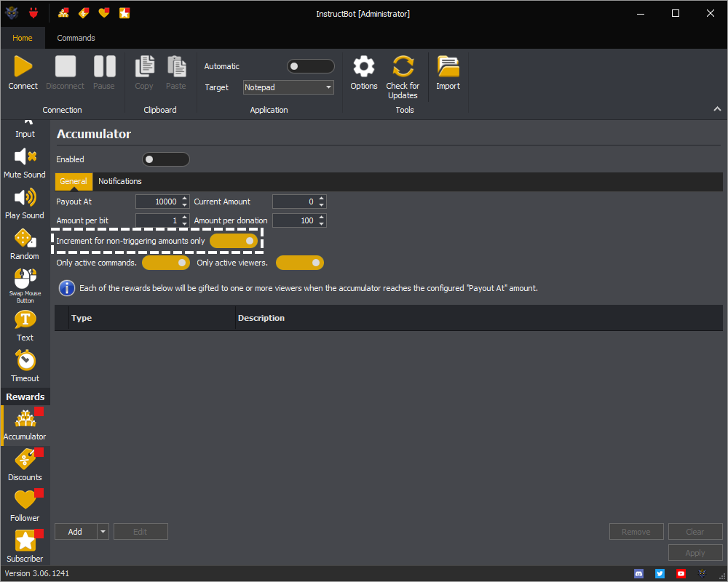Click the subscriber star quick-access icon
Screen dimensions: 728x582
124,13
